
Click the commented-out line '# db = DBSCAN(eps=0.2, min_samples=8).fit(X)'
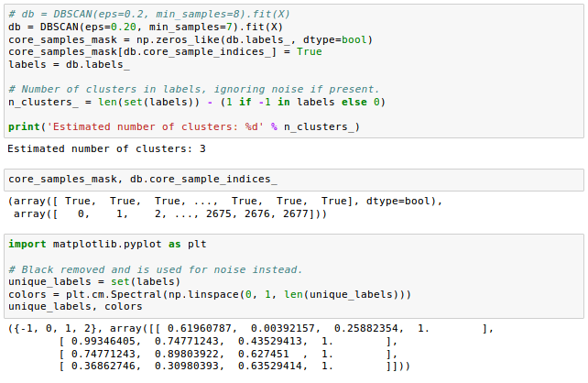(x=149, y=15)
